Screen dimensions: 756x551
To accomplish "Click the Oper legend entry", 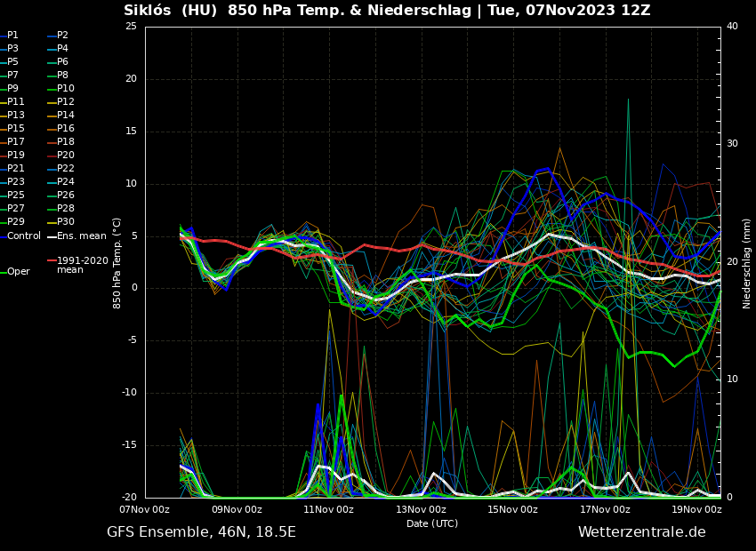I will click(x=18, y=272).
